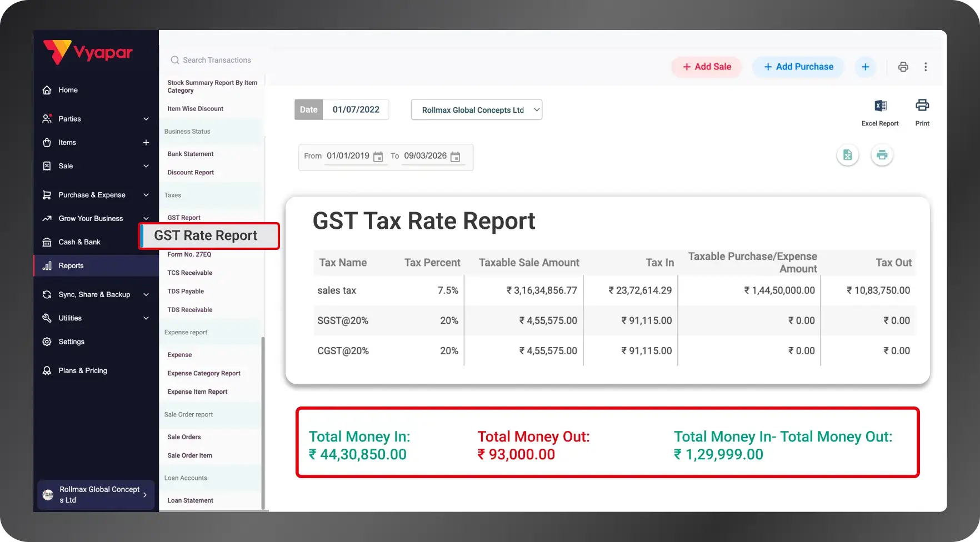This screenshot has width=980, height=542.
Task: Click the plus icon next to Items
Action: pyautogui.click(x=146, y=142)
